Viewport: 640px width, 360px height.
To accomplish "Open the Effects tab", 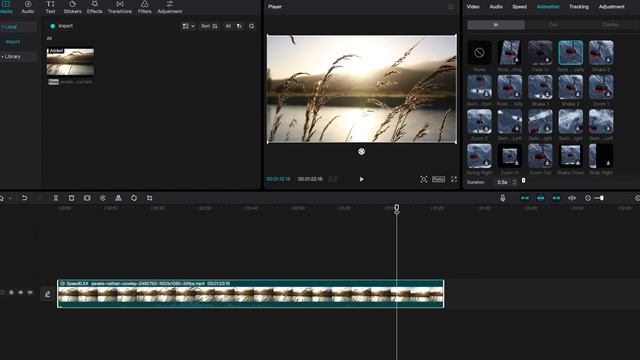I will click(x=94, y=7).
